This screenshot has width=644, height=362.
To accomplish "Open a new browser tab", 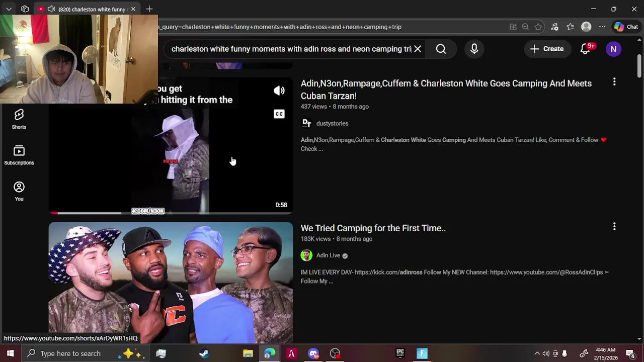I will pyautogui.click(x=149, y=9).
